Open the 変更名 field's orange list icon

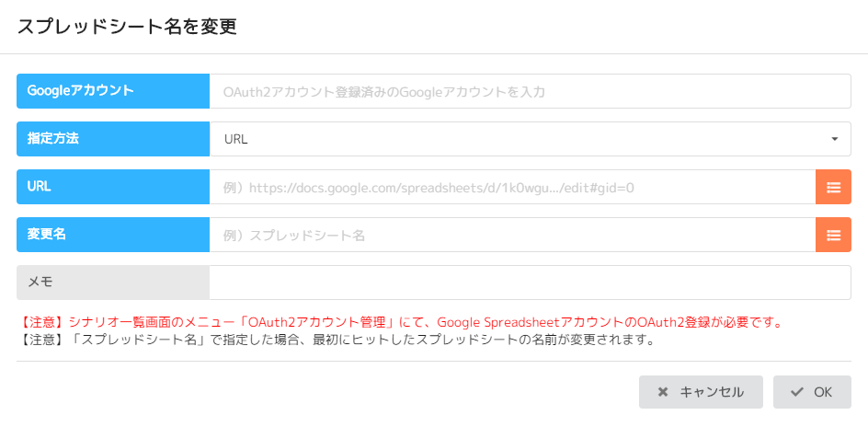tap(833, 235)
